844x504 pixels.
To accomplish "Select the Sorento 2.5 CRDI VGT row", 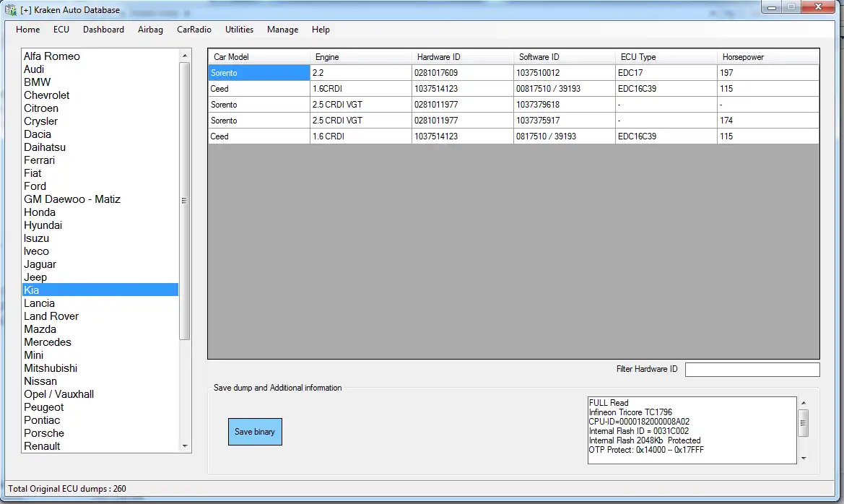I will (x=258, y=104).
